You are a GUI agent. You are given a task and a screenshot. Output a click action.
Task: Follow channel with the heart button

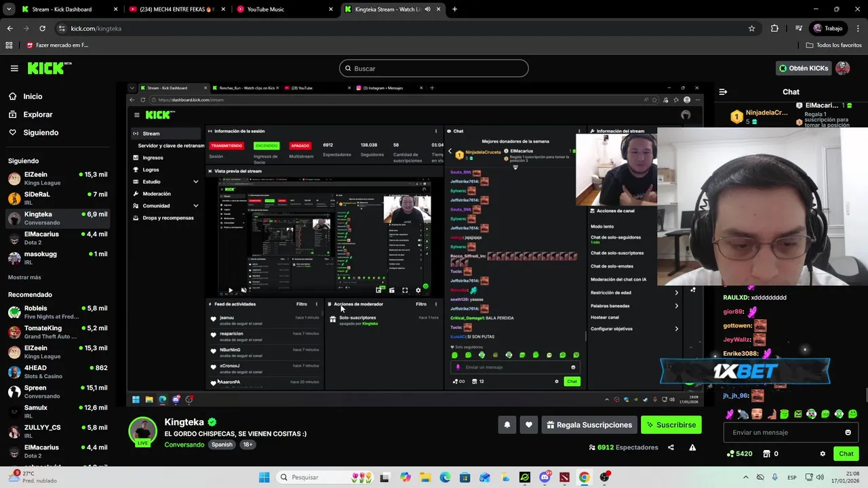pos(529,425)
